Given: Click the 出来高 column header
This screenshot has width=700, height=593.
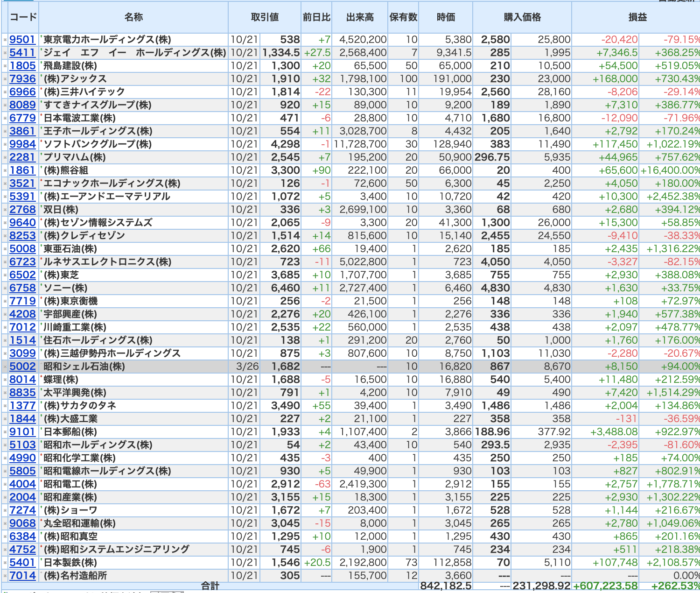Looking at the screenshot, I should click(360, 17).
